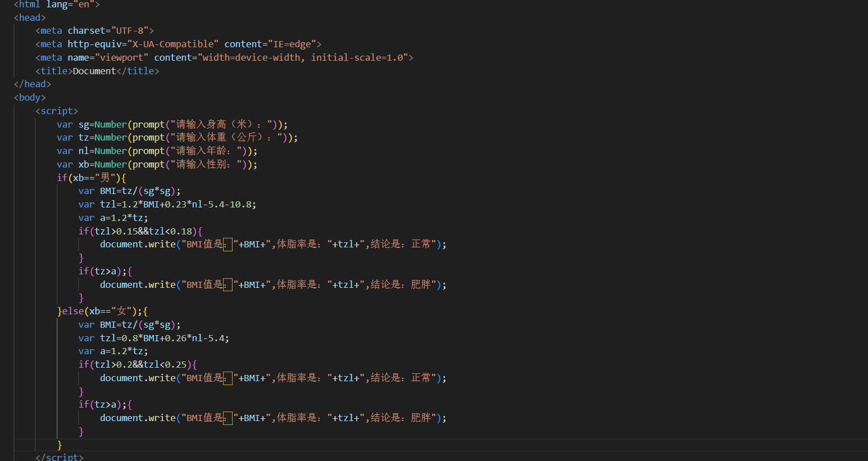
Task: Click the closing </head> tag
Action: point(33,84)
